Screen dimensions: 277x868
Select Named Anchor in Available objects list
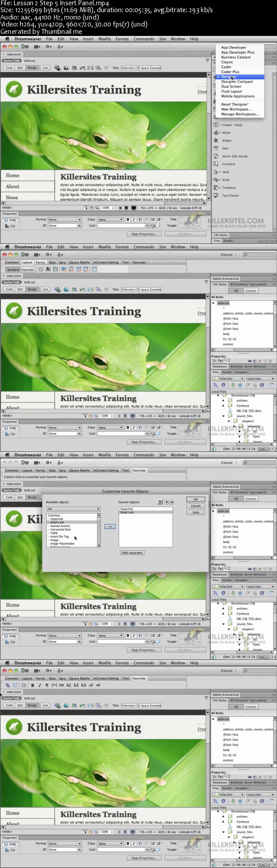point(60,526)
